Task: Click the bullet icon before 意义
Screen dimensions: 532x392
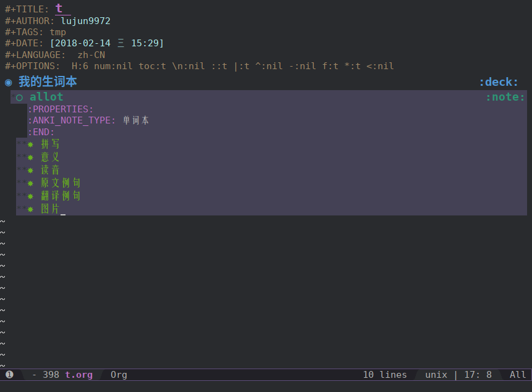Action: pos(30,157)
